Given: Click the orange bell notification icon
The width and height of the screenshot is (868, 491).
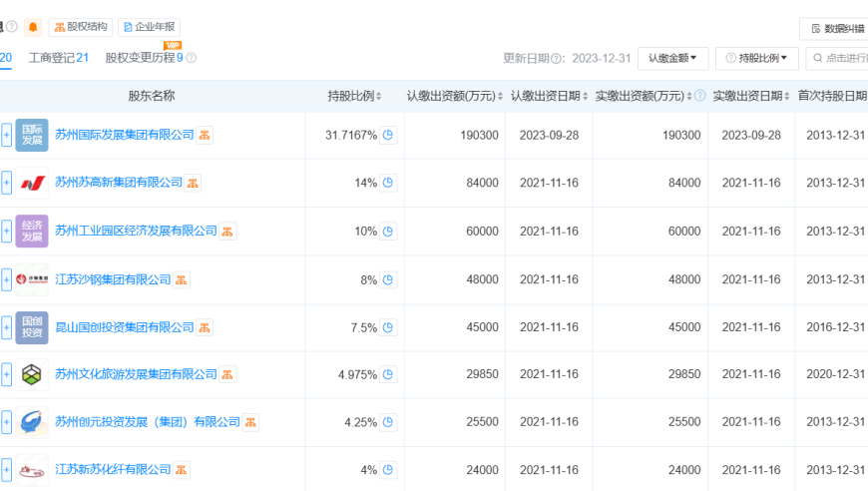Looking at the screenshot, I should click(x=33, y=27).
